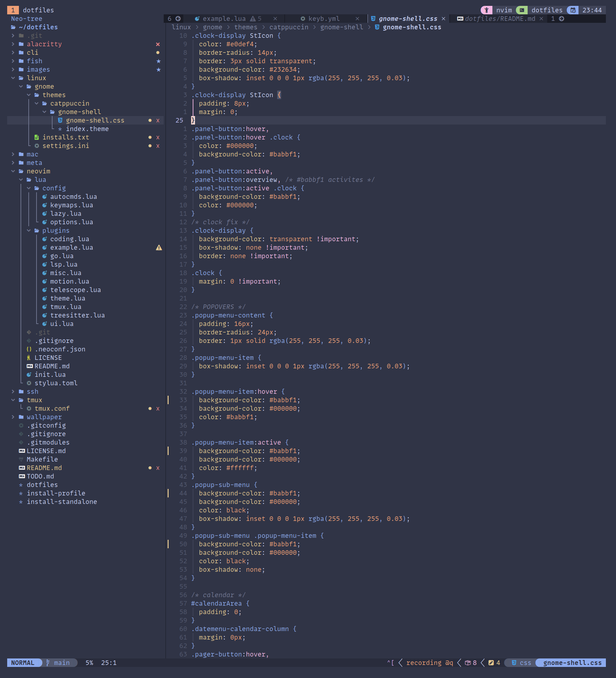Click the lua icon next to init.lua
This screenshot has width=616, height=678.
29,375
